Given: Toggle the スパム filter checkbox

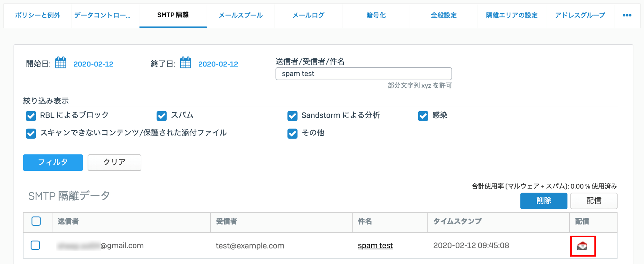Looking at the screenshot, I should [x=162, y=116].
